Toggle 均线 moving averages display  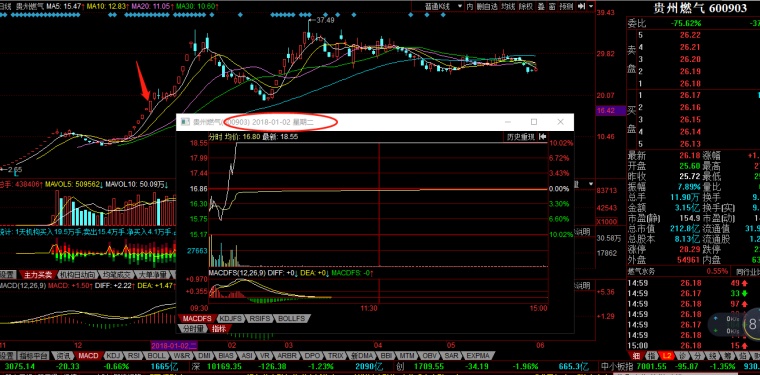click(x=508, y=6)
